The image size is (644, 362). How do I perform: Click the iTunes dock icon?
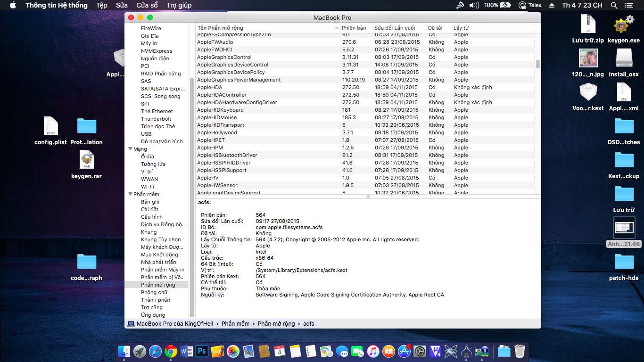[x=373, y=351]
